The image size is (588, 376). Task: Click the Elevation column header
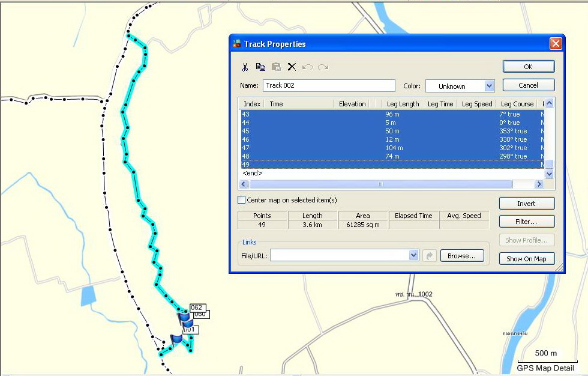click(x=352, y=104)
